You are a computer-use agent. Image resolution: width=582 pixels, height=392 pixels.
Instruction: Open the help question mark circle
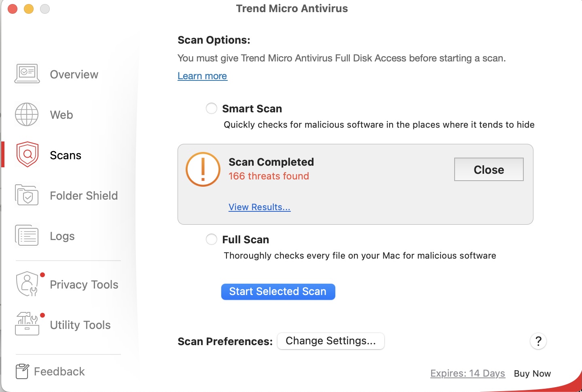tap(538, 341)
